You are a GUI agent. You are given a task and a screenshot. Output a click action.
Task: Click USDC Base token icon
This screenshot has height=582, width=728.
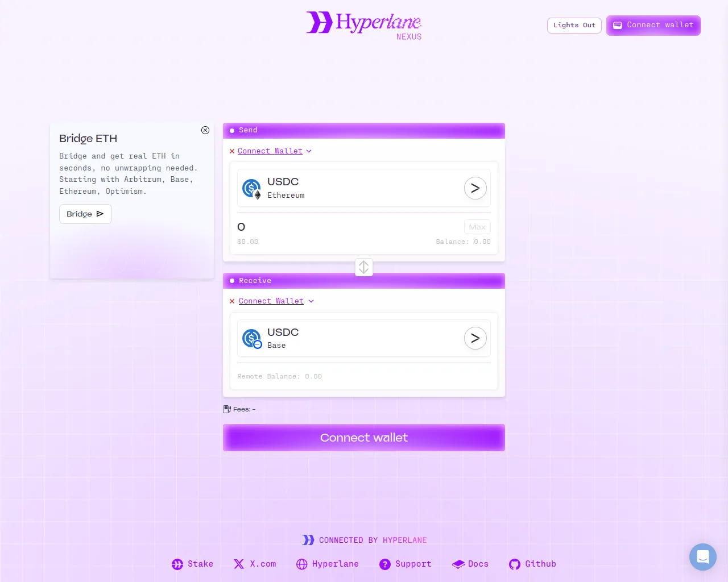252,339
